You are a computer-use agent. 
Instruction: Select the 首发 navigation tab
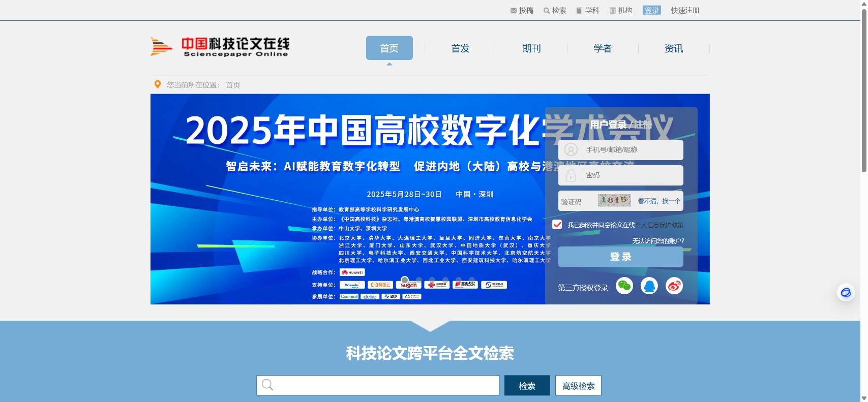point(460,48)
